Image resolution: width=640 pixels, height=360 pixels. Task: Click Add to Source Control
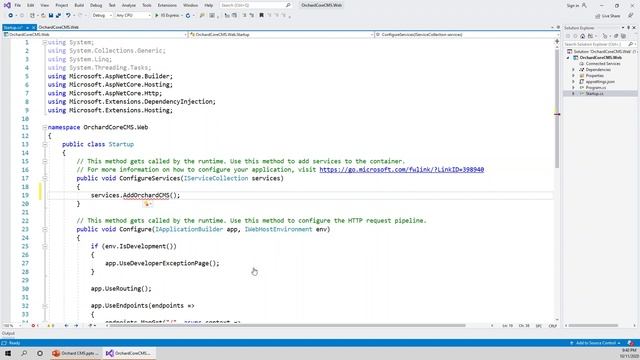click(x=596, y=343)
